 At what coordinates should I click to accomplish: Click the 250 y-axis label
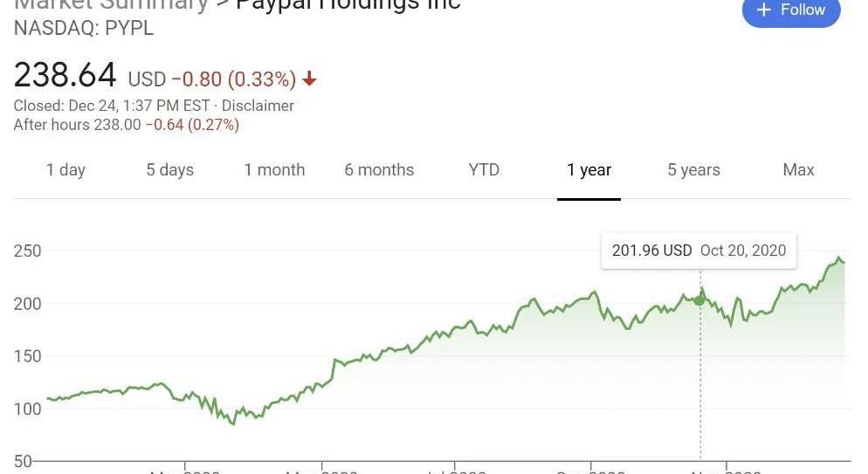click(28, 251)
